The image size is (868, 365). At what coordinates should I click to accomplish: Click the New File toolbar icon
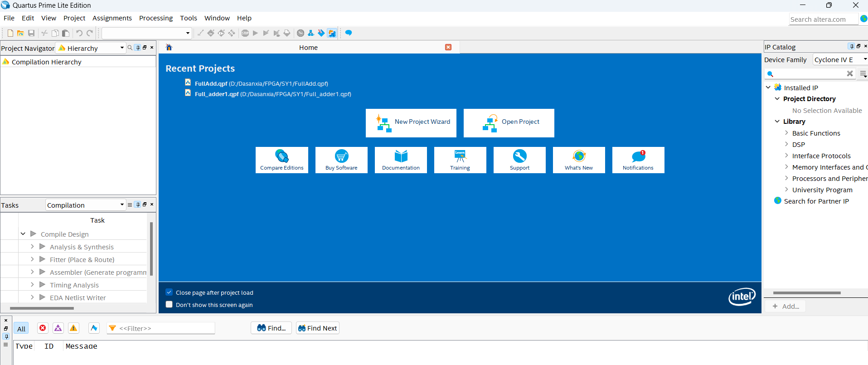coord(10,33)
